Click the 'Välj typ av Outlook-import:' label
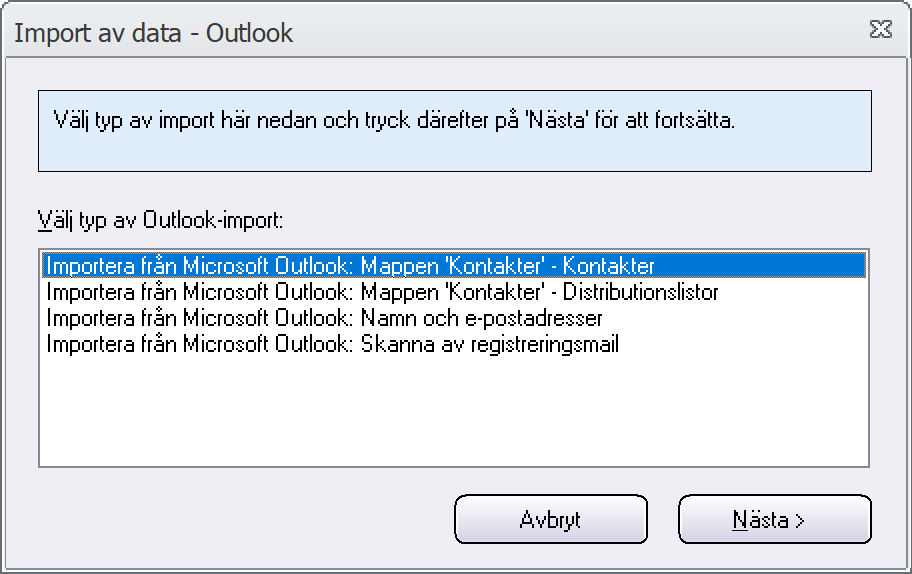 click(161, 220)
